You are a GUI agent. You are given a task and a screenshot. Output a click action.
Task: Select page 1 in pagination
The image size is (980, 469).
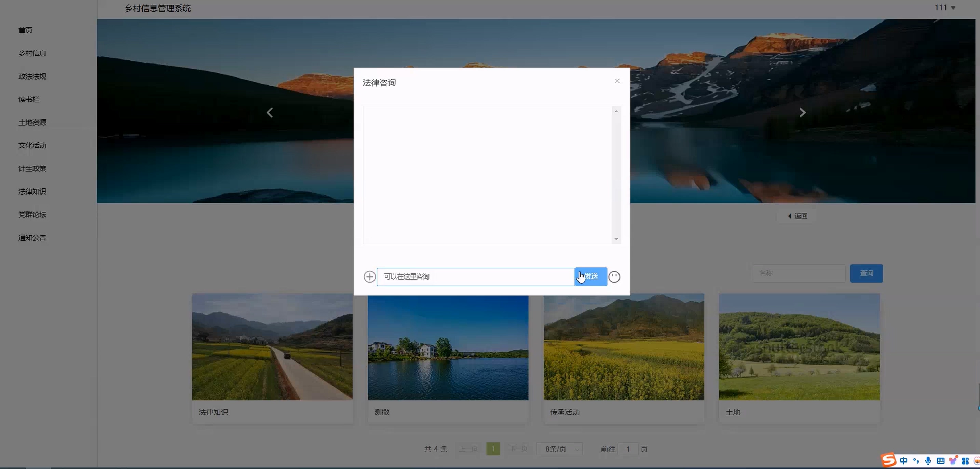tap(493, 449)
